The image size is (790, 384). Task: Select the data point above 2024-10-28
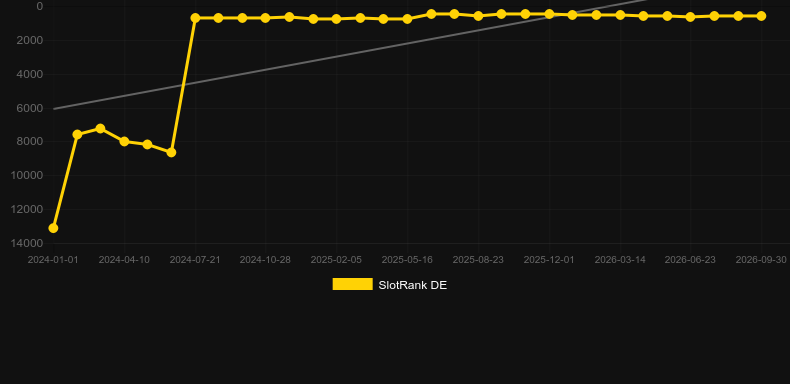click(x=266, y=18)
